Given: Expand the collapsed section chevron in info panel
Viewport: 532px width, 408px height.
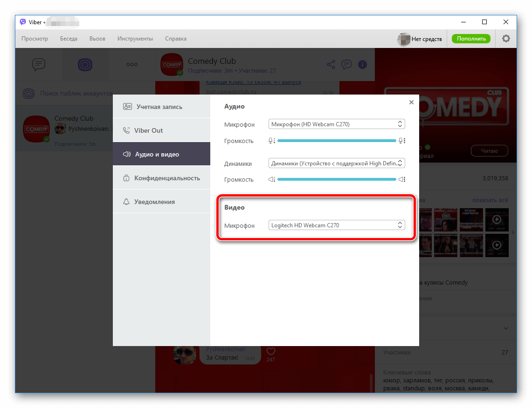Looking at the screenshot, I should click(505, 328).
